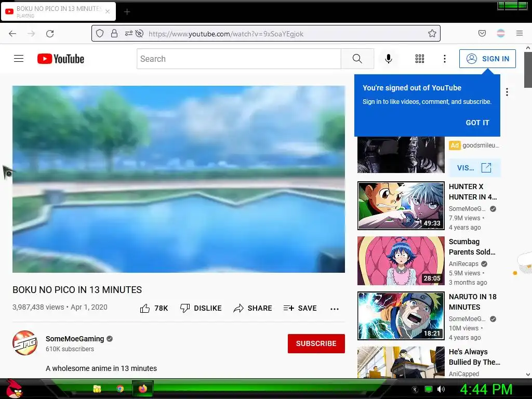Image resolution: width=532 pixels, height=399 pixels.
Task: Open the YouTube settings three-dot menu
Action: (x=445, y=59)
